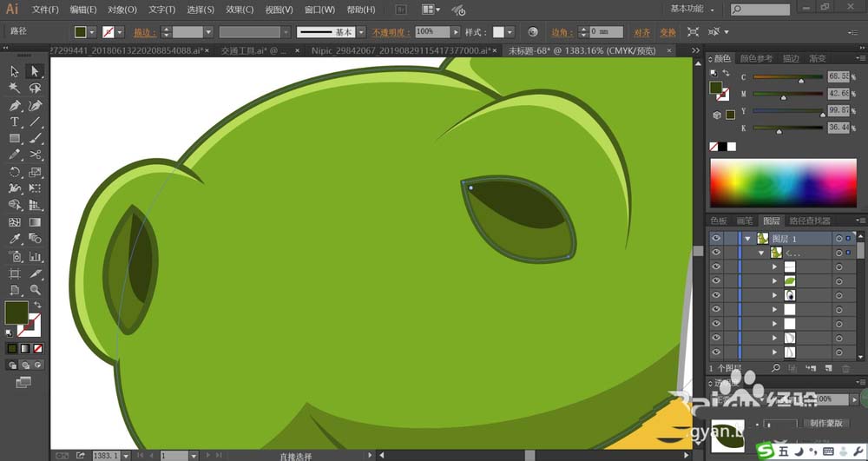Click the color spectrum bar in Color panel
Viewport: 868px width, 461px height.
click(783, 183)
